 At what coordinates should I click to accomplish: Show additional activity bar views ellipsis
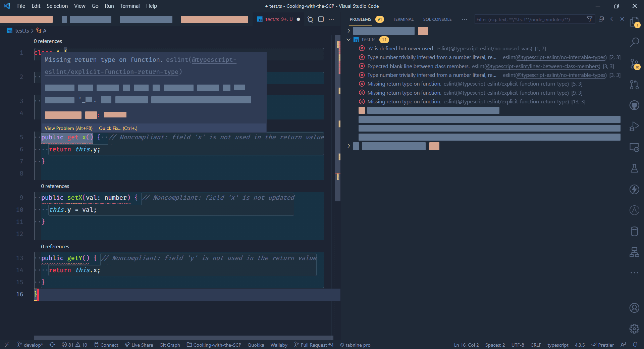pyautogui.click(x=634, y=273)
